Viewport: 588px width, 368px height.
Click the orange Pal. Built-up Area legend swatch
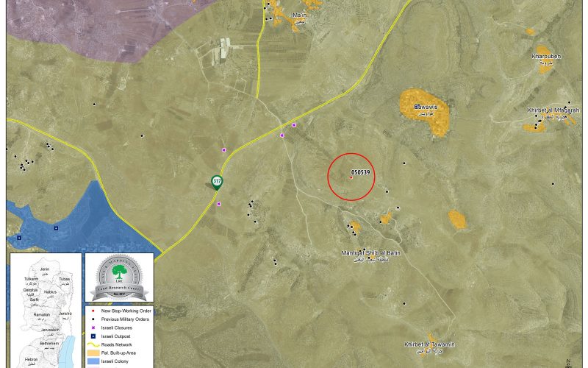click(93, 353)
